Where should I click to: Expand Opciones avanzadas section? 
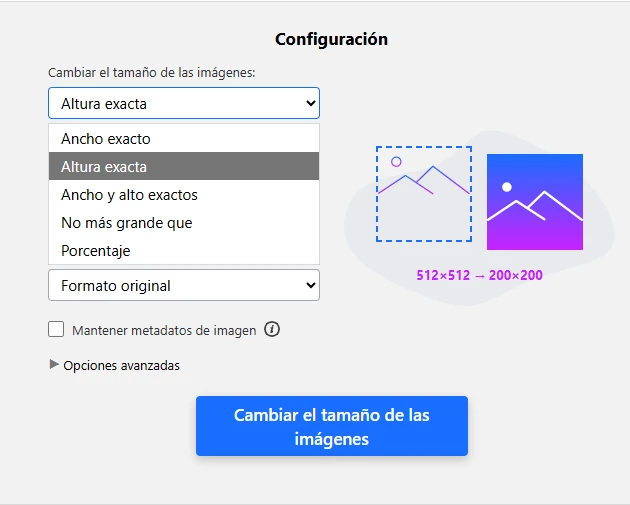pos(121,365)
